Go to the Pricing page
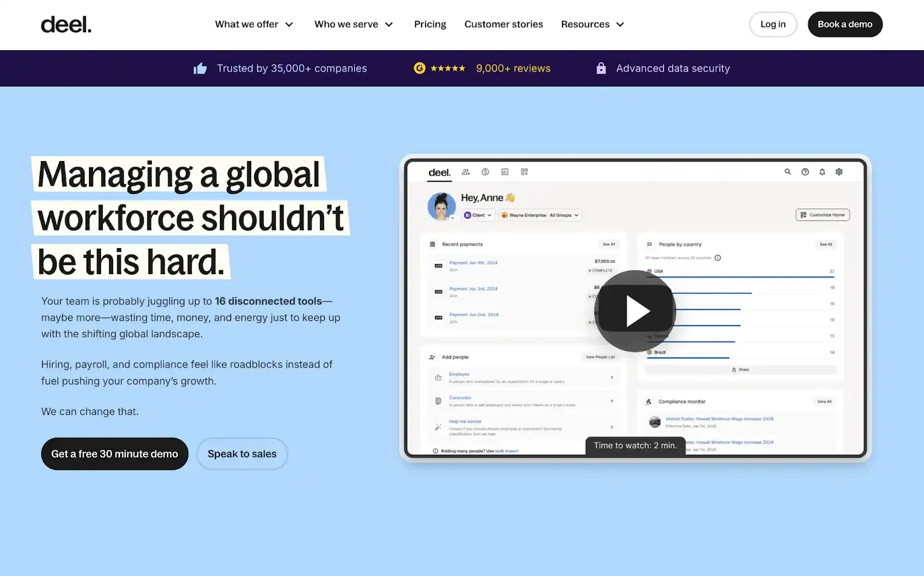Image resolution: width=924 pixels, height=576 pixels. point(430,24)
